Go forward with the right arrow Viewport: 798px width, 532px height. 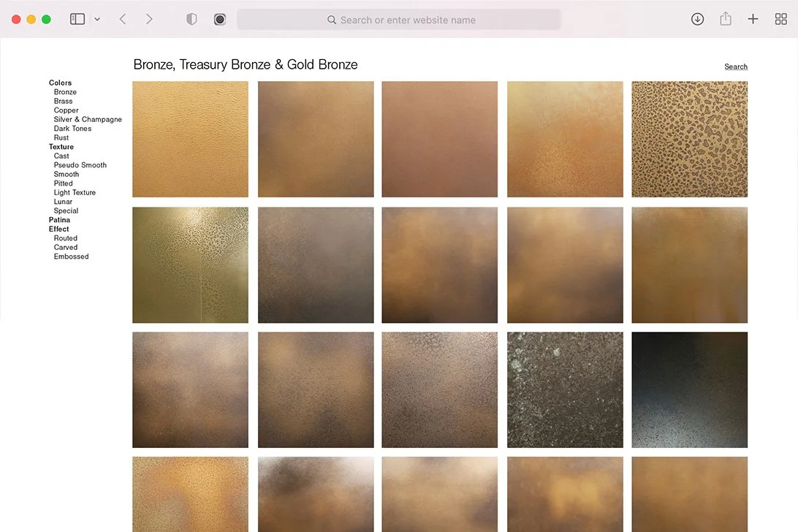[x=148, y=19]
